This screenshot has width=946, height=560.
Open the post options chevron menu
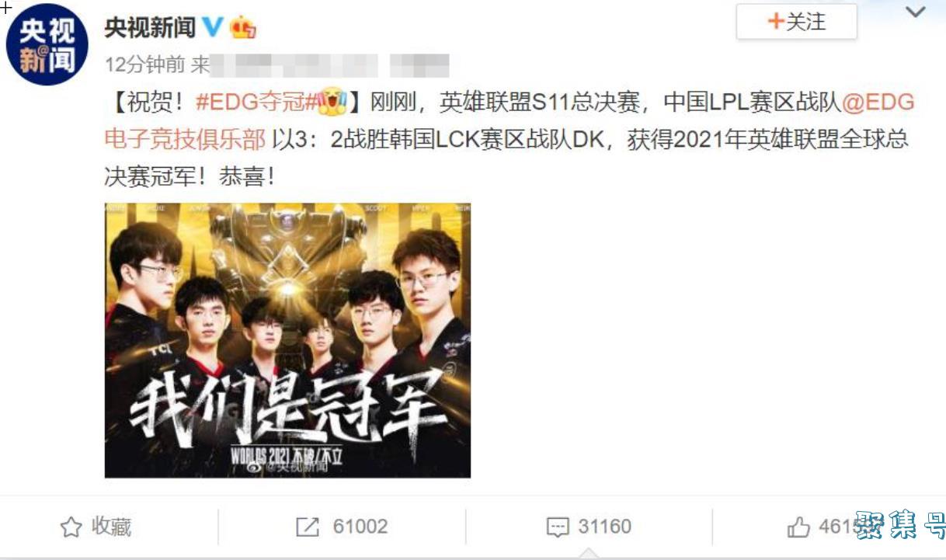pyautogui.click(x=916, y=12)
